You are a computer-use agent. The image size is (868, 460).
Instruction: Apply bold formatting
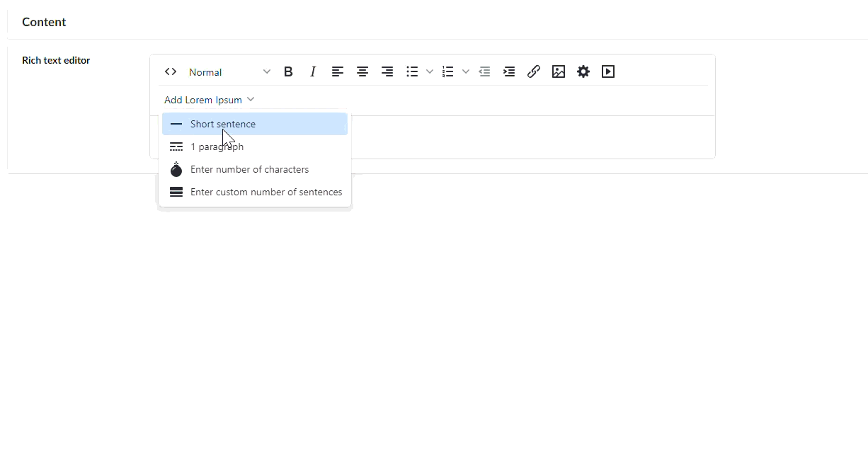288,71
